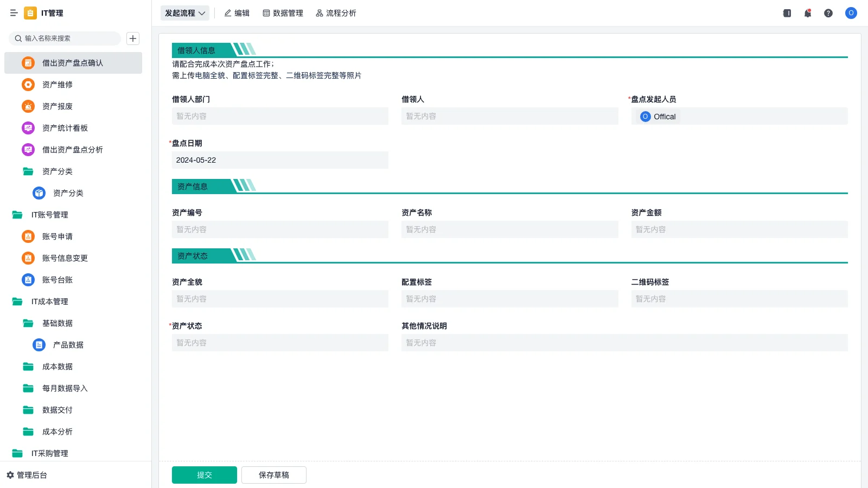This screenshot has width=868, height=488.
Task: Open the 账号台账 page
Action: (57, 280)
